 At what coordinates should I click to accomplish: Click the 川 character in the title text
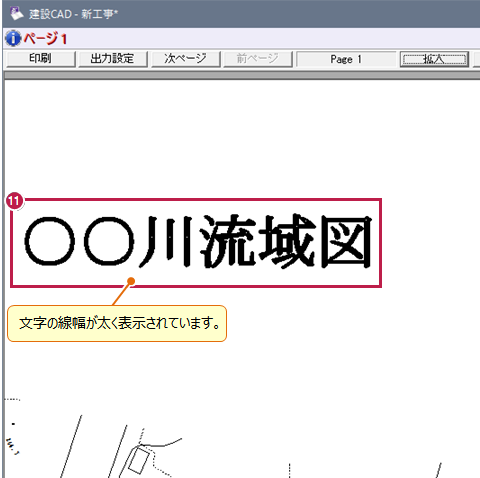point(166,241)
